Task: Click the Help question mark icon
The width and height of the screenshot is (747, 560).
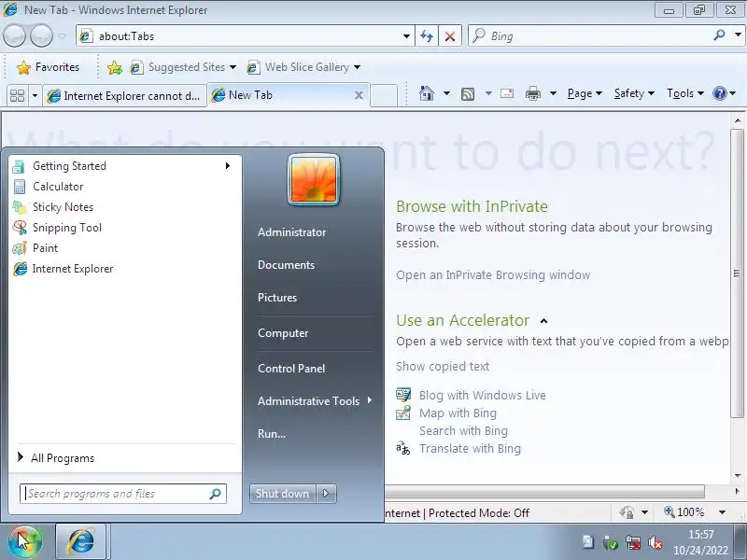Action: coord(719,93)
